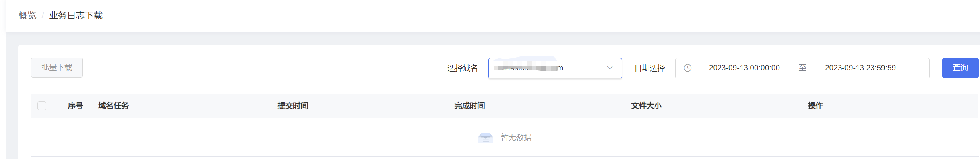This screenshot has width=980, height=159.
Task: Click the 批量下载 batch download button
Action: (x=57, y=68)
